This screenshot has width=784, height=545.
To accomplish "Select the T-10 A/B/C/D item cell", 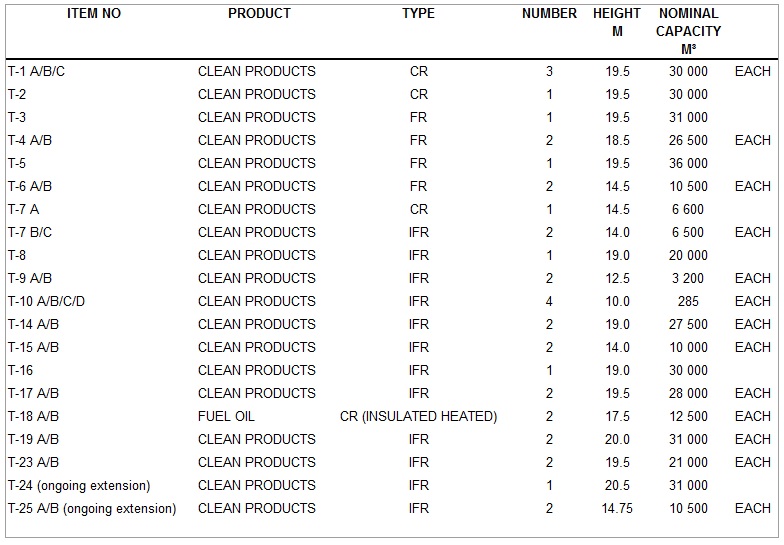I will click(47, 302).
